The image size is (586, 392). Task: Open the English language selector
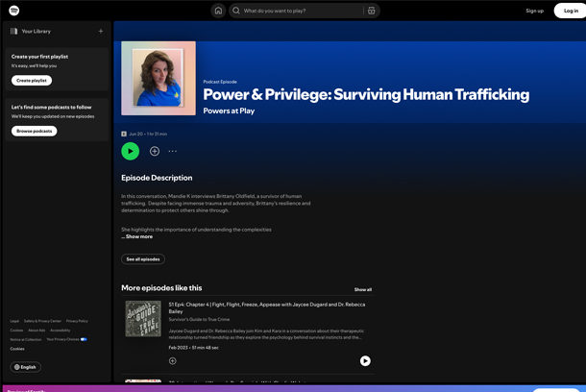click(x=25, y=367)
